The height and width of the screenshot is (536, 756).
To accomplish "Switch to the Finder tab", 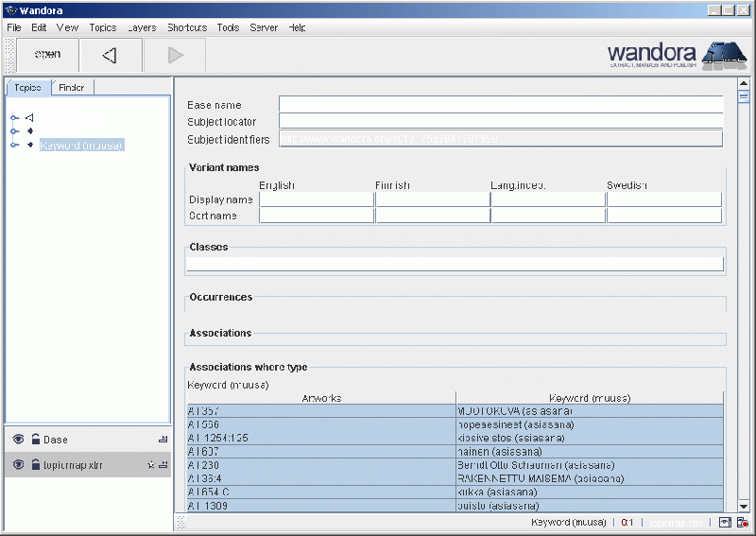I will (72, 87).
